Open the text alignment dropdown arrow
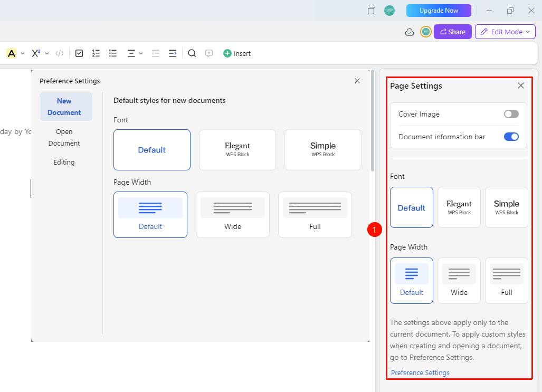 pos(141,54)
